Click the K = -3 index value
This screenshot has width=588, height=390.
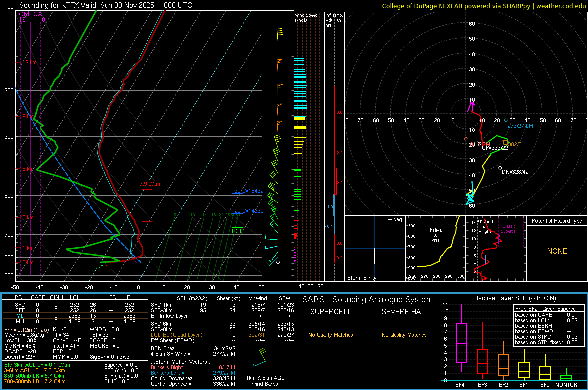[60, 329]
